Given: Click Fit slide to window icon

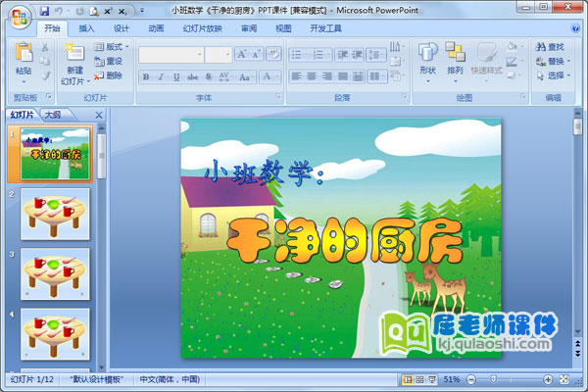Looking at the screenshot, I should pos(564,379).
